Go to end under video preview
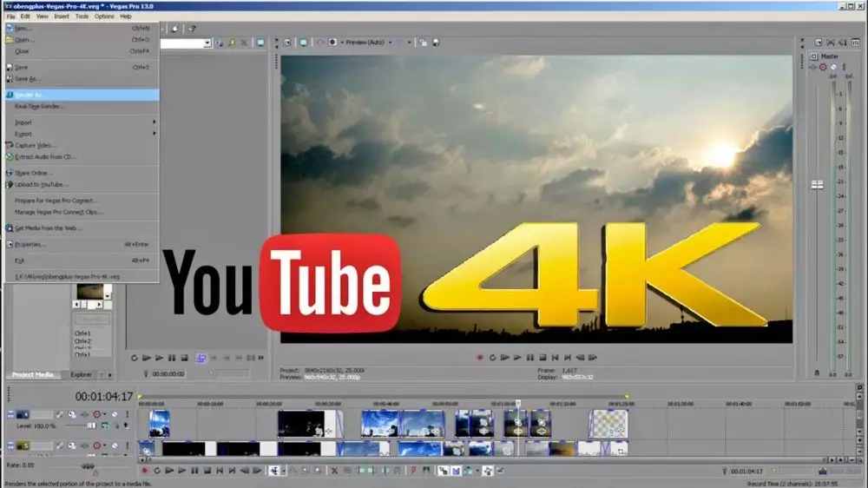The image size is (868, 488). [x=568, y=358]
